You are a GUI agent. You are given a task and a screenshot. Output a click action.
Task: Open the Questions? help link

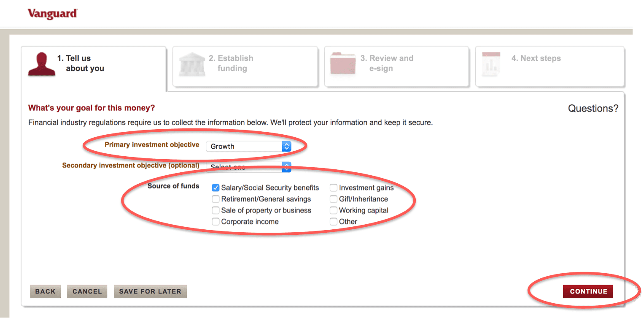pos(593,109)
